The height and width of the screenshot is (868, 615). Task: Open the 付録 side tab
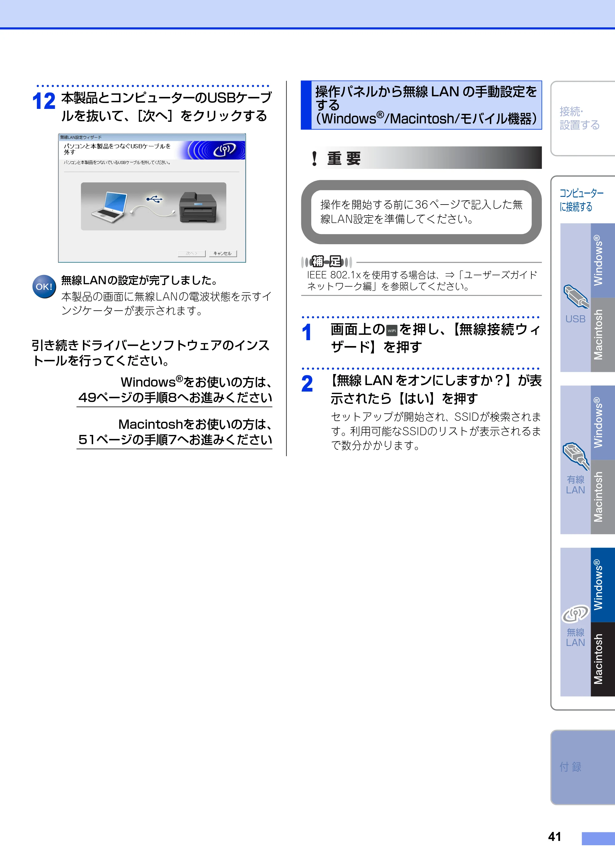coord(582,767)
